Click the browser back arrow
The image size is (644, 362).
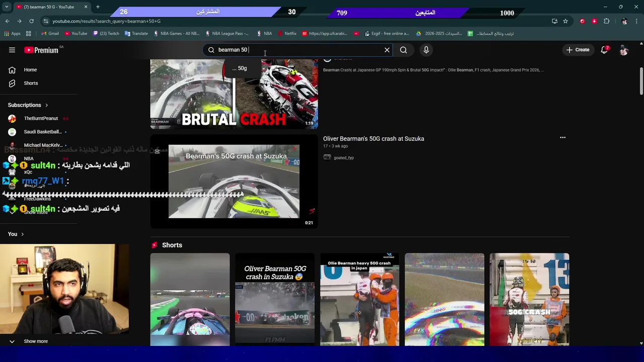click(x=7, y=21)
